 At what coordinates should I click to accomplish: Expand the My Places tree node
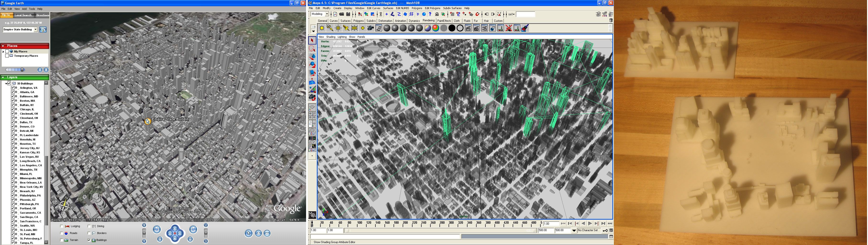tap(3, 52)
